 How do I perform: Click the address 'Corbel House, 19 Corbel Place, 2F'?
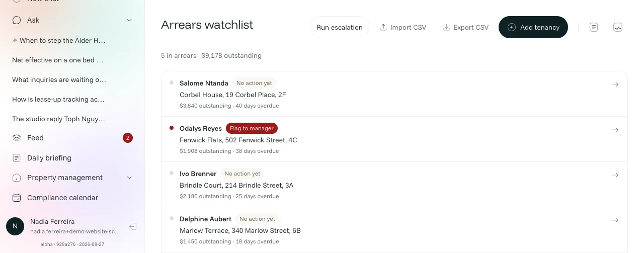tap(233, 95)
